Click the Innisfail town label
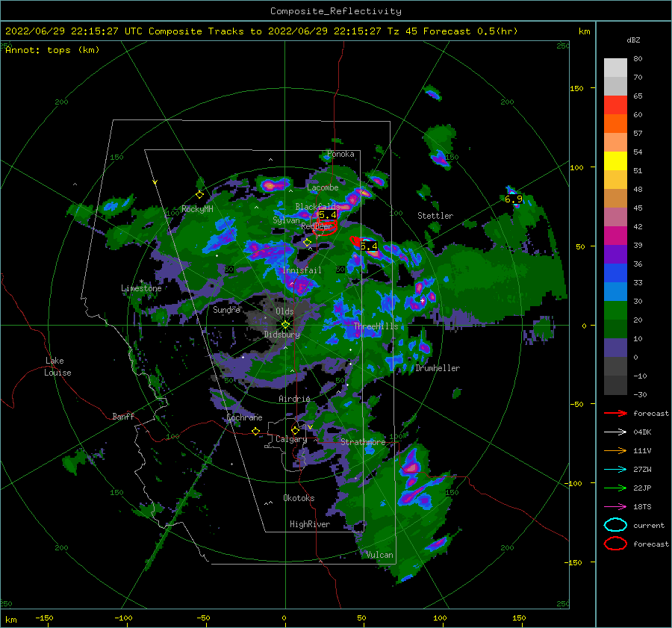This screenshot has height=628, width=672. tap(302, 270)
